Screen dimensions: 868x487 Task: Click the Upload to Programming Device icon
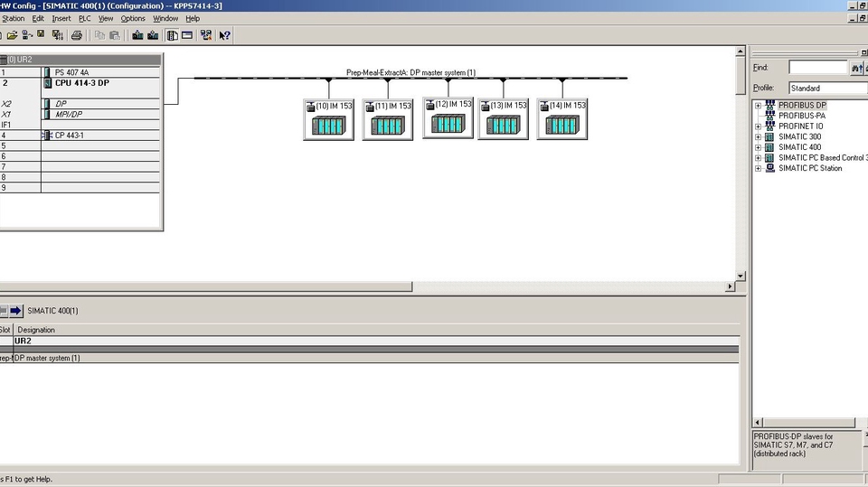pyautogui.click(x=153, y=35)
